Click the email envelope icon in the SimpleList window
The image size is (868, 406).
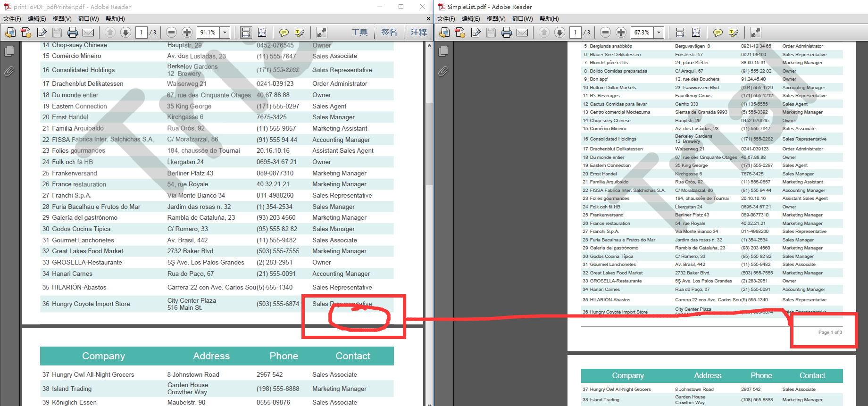[522, 33]
